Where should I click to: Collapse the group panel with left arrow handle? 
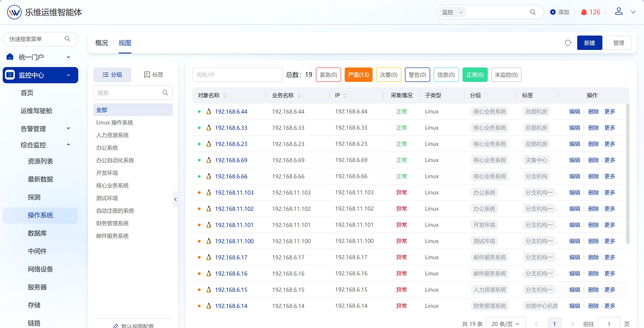coord(175,199)
